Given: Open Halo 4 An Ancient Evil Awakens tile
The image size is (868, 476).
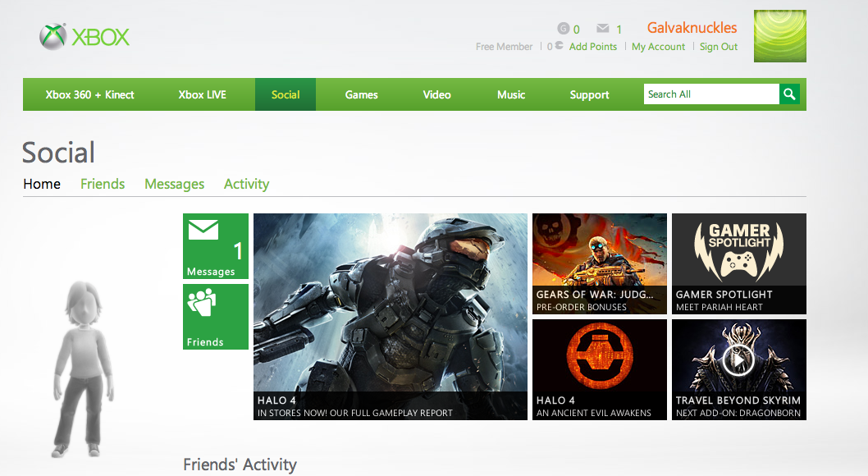Looking at the screenshot, I should (x=600, y=370).
